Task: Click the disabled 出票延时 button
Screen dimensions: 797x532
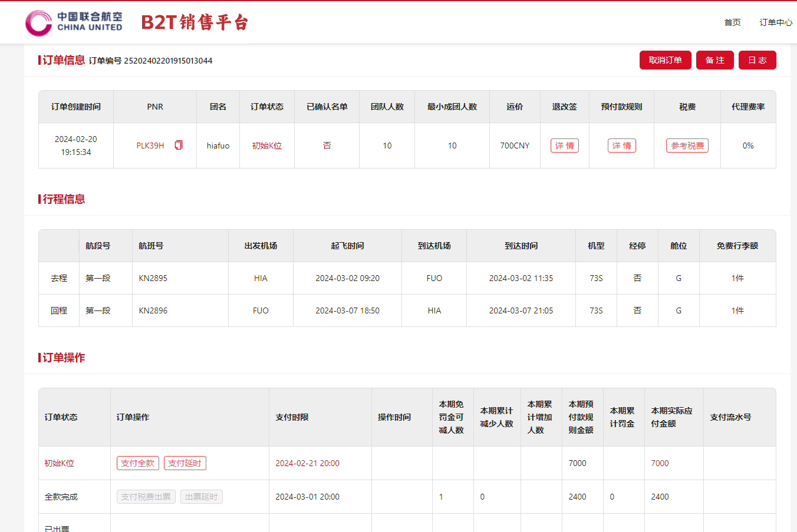Action: pyautogui.click(x=201, y=497)
